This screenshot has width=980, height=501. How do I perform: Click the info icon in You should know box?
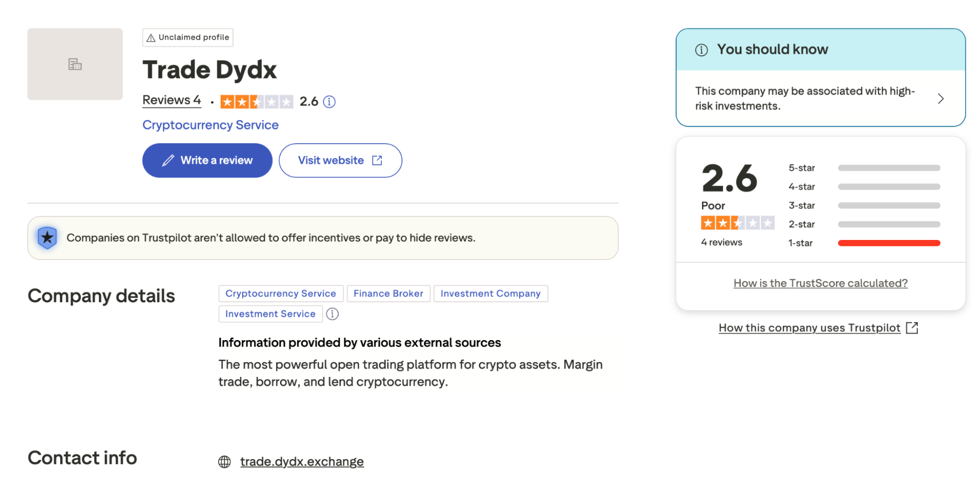tap(702, 49)
